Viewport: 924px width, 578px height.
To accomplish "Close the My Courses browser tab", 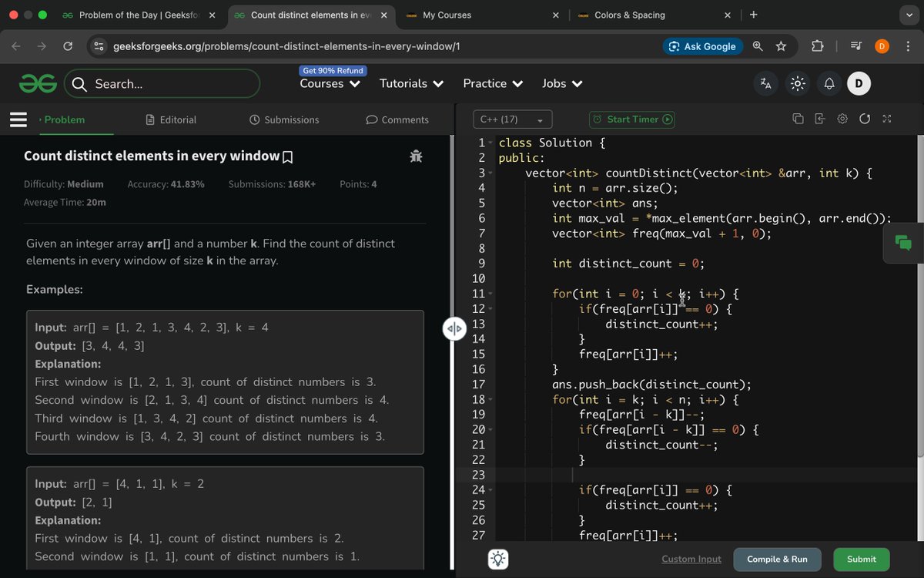I will (555, 15).
